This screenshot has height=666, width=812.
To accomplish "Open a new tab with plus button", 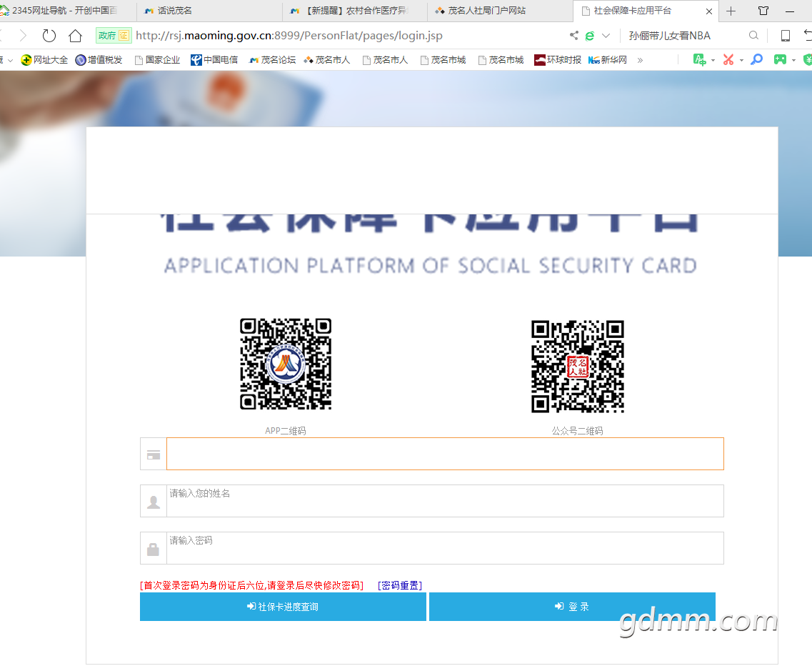I will pyautogui.click(x=731, y=11).
